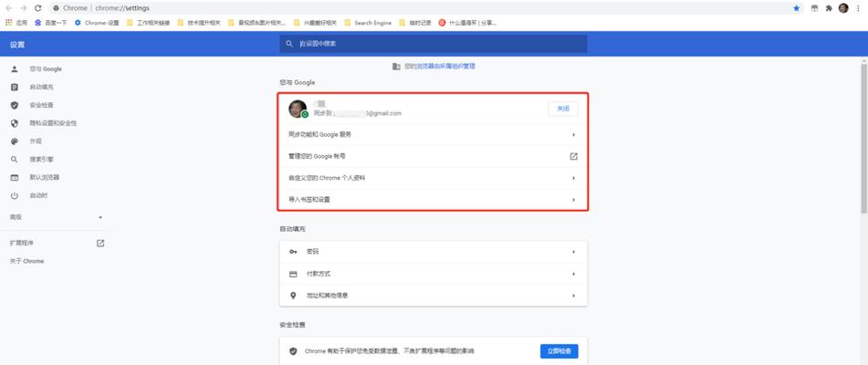This screenshot has width=868, height=365.
Task: Toggle the bookmark star icon
Action: pyautogui.click(x=796, y=8)
